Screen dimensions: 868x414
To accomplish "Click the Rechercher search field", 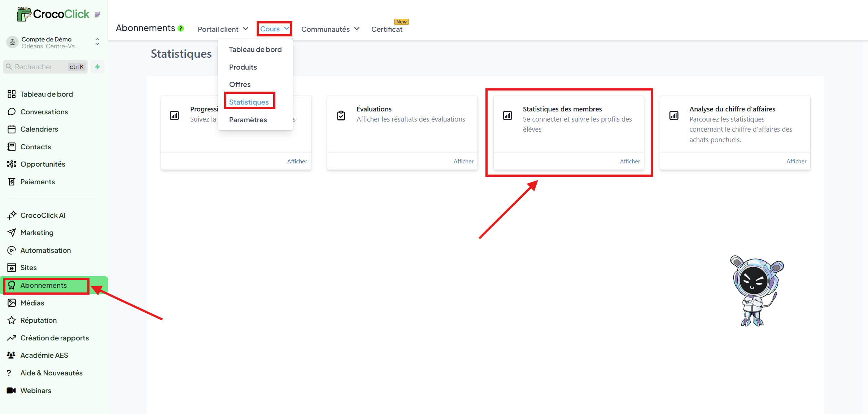I will pyautogui.click(x=40, y=67).
